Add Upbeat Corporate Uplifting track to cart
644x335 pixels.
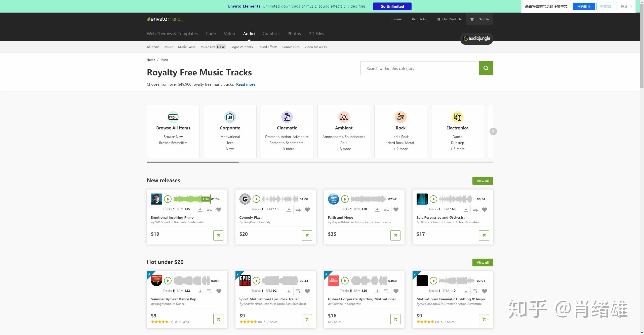click(x=395, y=319)
